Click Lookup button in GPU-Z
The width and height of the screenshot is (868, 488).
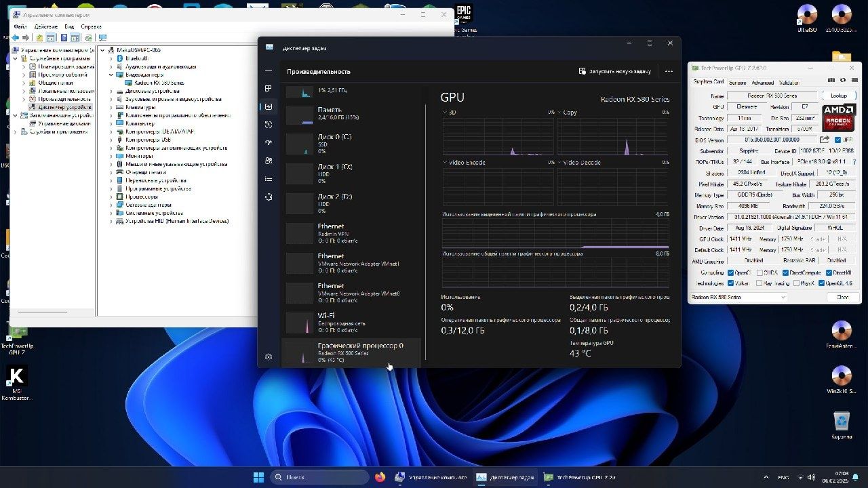(x=839, y=96)
